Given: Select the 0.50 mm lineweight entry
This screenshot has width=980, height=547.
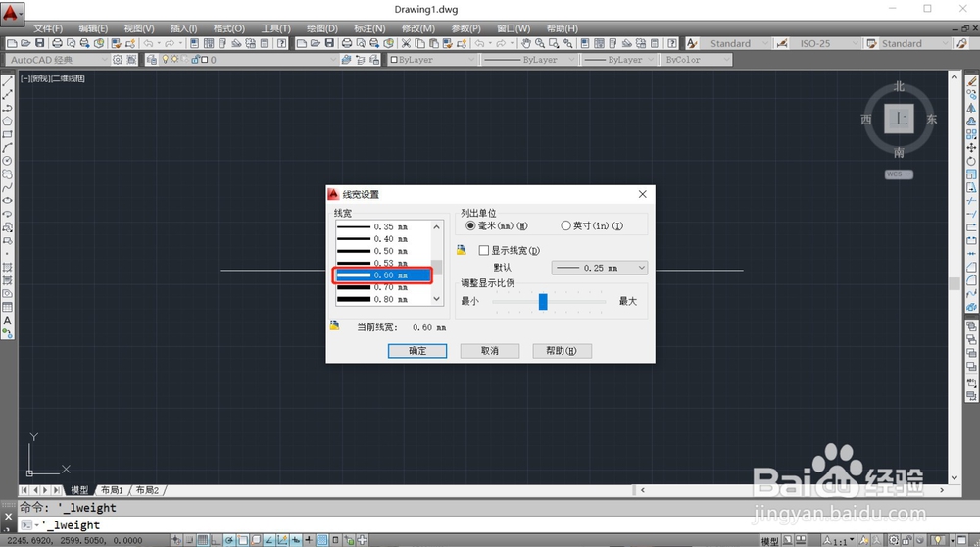Looking at the screenshot, I should point(384,251).
